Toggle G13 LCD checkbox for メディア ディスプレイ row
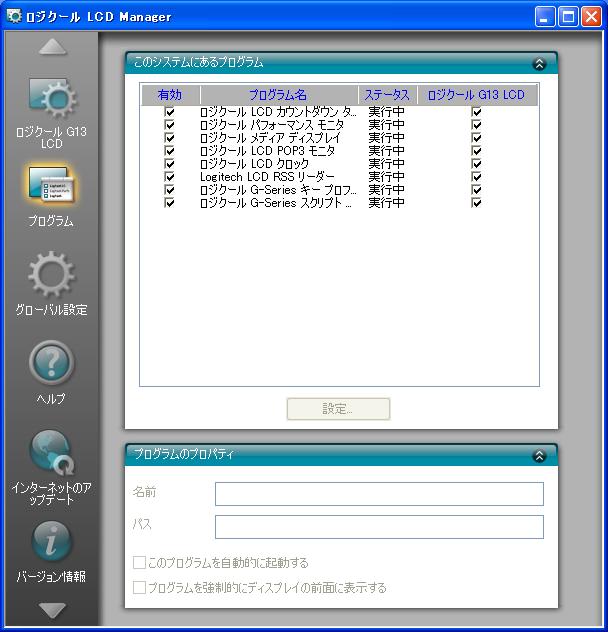This screenshot has width=608, height=632. (476, 137)
